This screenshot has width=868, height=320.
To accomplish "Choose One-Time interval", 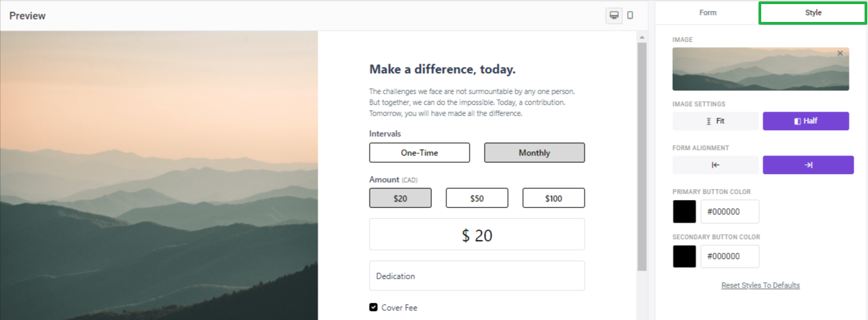I will click(x=420, y=153).
